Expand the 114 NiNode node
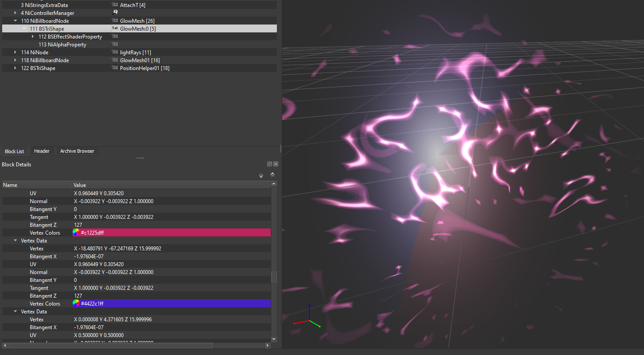The height and width of the screenshot is (355, 644). [16, 52]
